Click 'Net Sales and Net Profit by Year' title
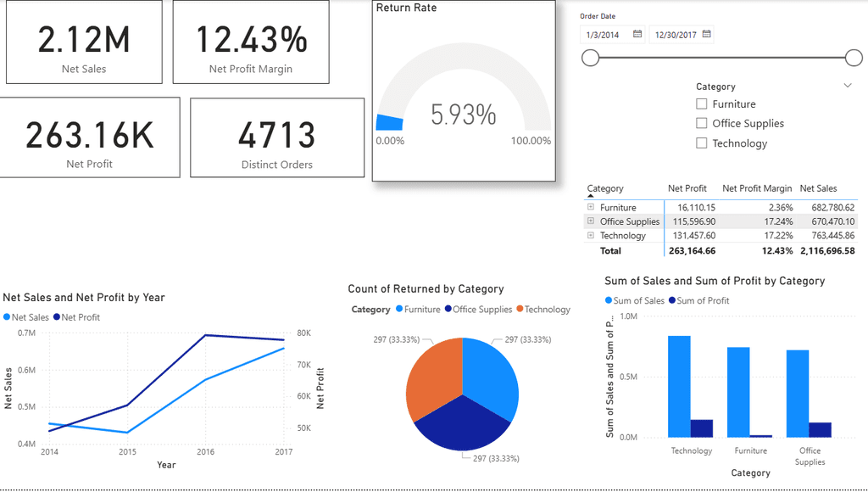Viewport: 868px width, 492px height. point(84,298)
